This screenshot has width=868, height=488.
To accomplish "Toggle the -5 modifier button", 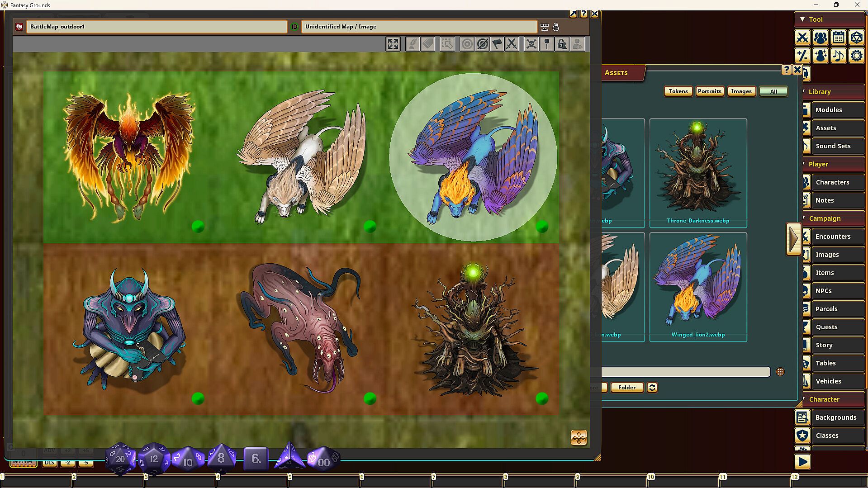I will [85, 463].
